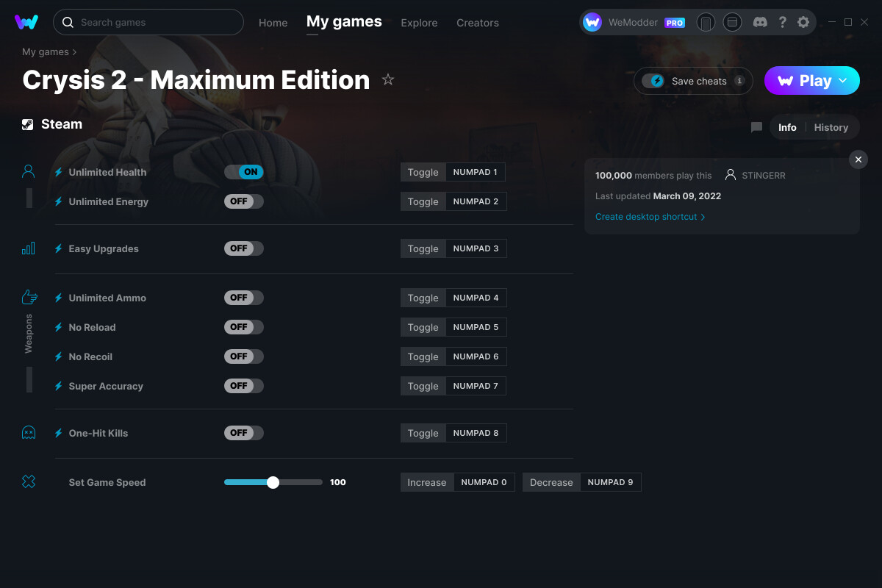Turn off Unlimited Health toggle
The image size is (882, 588).
[x=244, y=172]
